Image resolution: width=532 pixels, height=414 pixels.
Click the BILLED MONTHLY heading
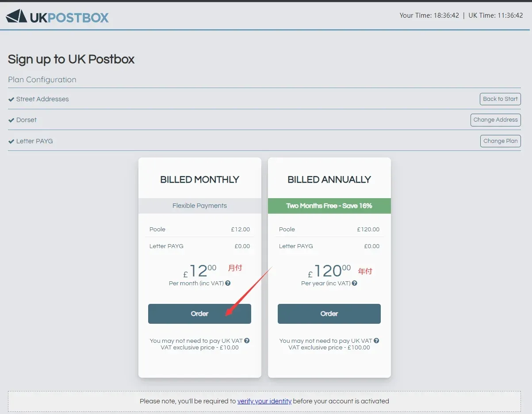(199, 180)
